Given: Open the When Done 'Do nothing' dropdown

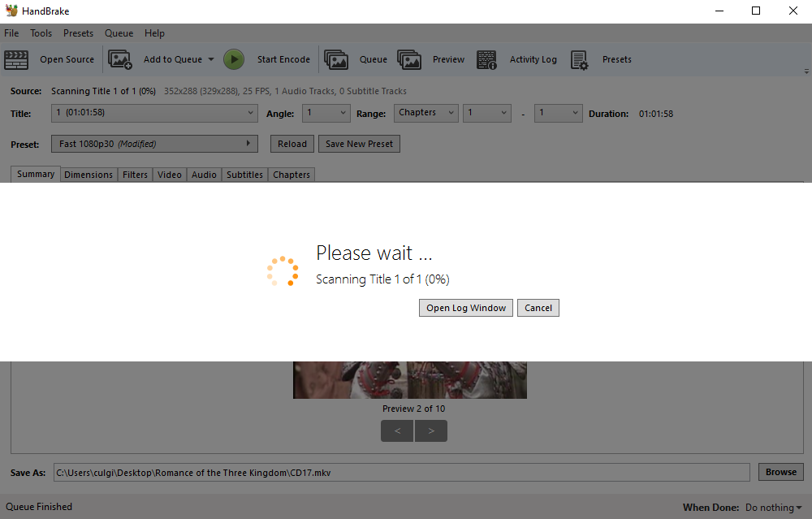Looking at the screenshot, I should (773, 508).
